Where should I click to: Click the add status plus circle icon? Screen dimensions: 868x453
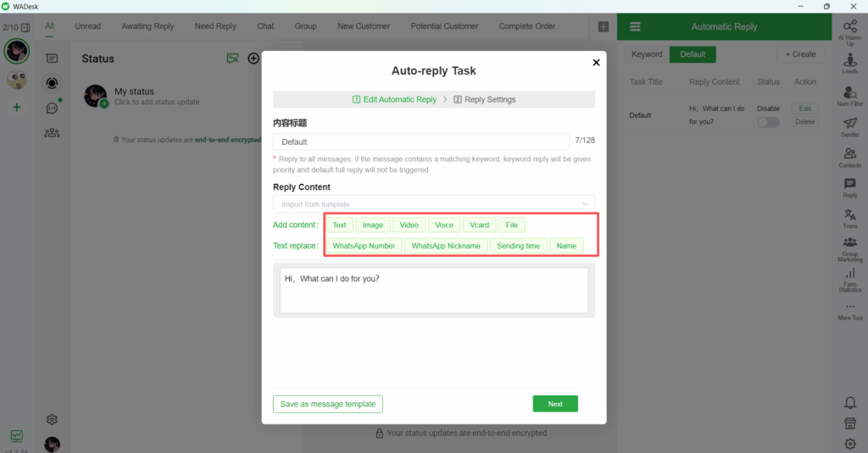[253, 59]
